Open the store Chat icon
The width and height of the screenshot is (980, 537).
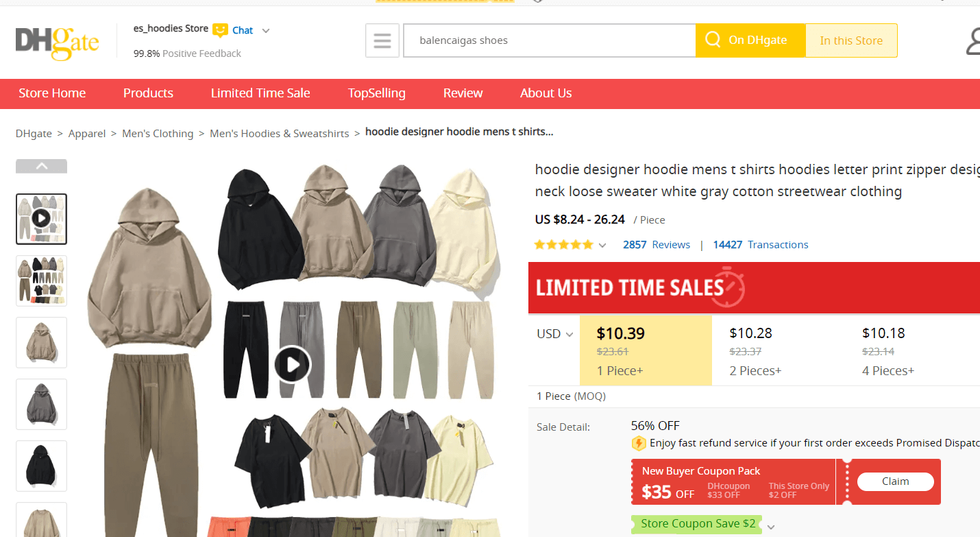pyautogui.click(x=220, y=30)
